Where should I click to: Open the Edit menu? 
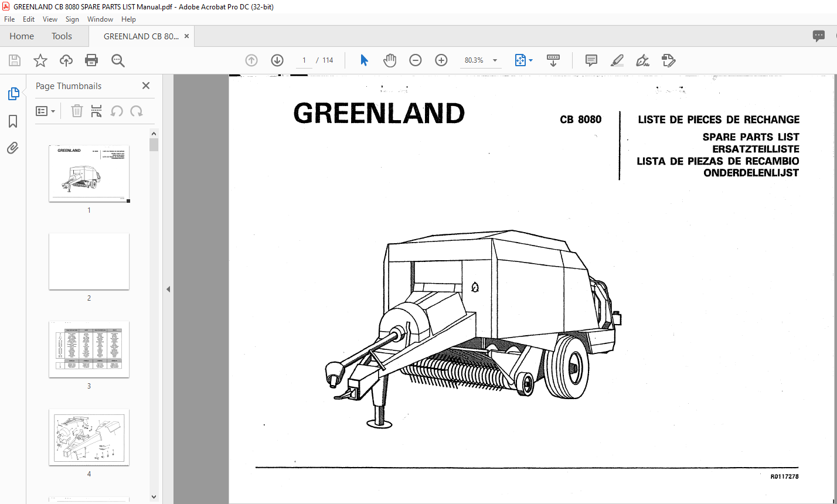29,19
